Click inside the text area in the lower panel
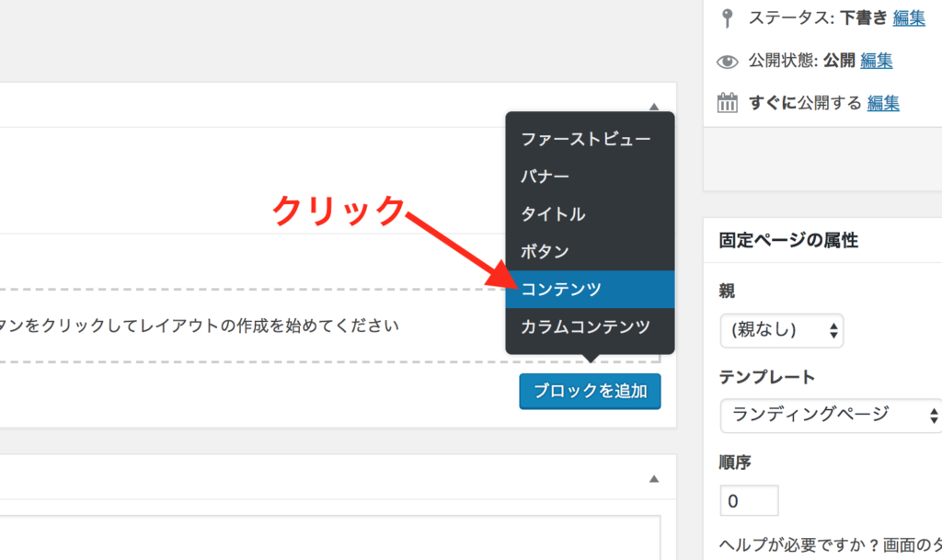Viewport: 942px width, 560px height. [x=331, y=538]
